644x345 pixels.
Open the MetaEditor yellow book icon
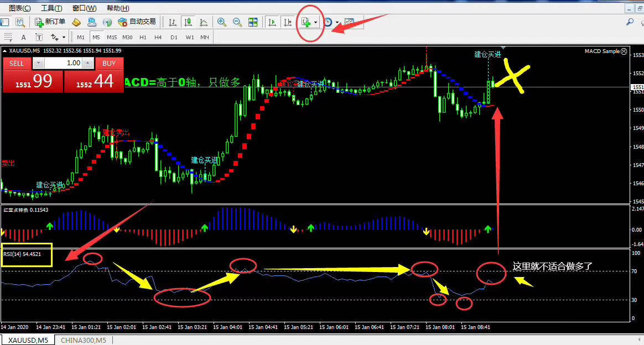click(x=76, y=22)
